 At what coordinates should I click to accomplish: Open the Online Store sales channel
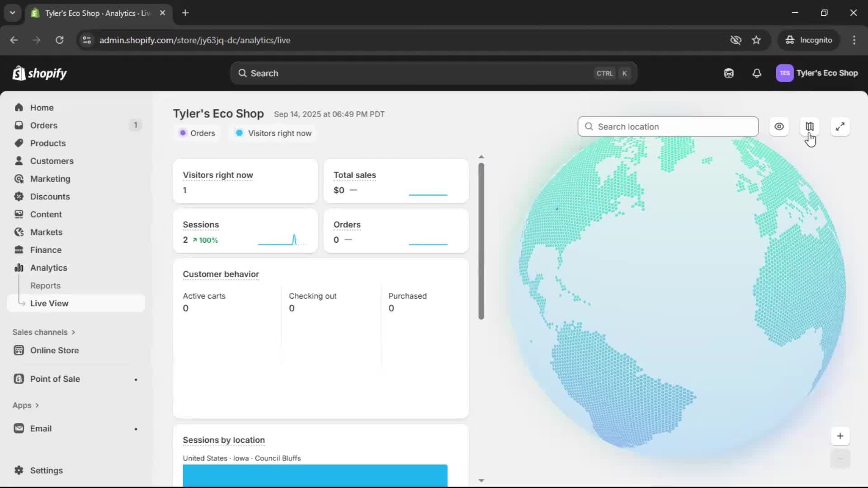[x=54, y=350]
